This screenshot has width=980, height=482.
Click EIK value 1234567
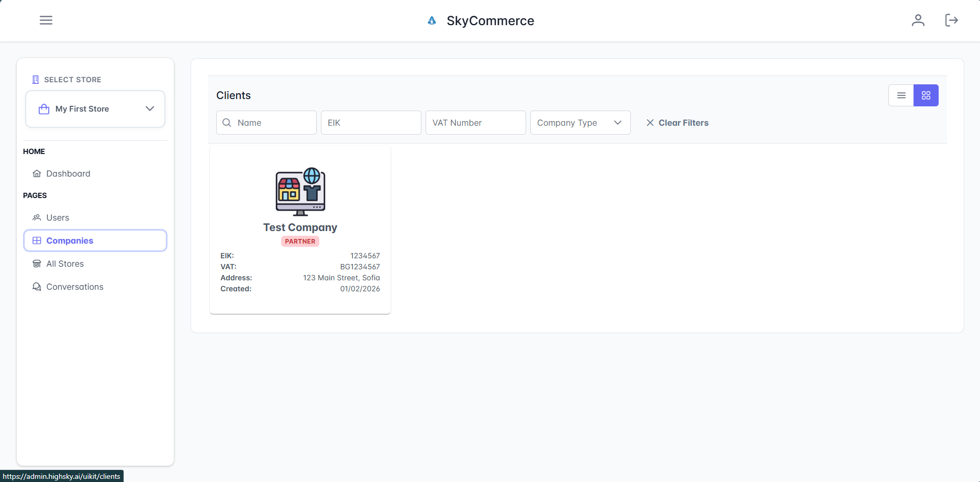click(x=365, y=256)
